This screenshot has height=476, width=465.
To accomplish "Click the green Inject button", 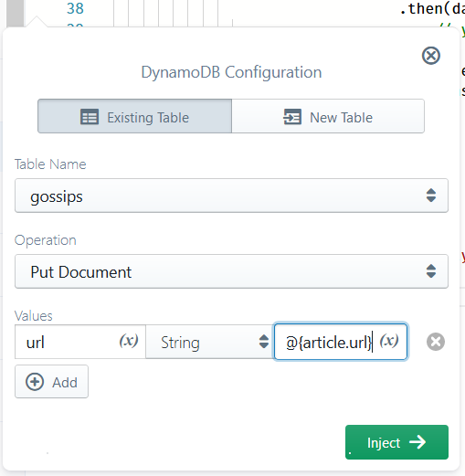I will (x=396, y=442).
